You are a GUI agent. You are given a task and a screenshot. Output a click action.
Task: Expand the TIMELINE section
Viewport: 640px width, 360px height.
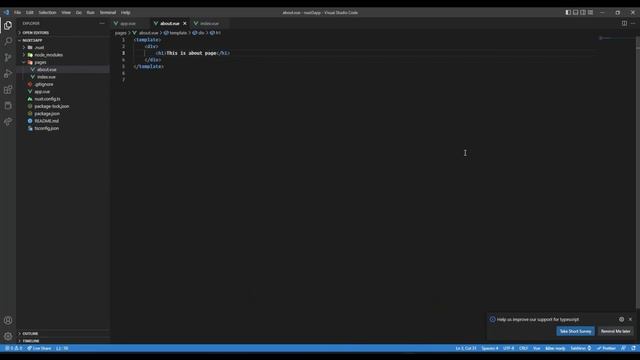tap(63, 341)
